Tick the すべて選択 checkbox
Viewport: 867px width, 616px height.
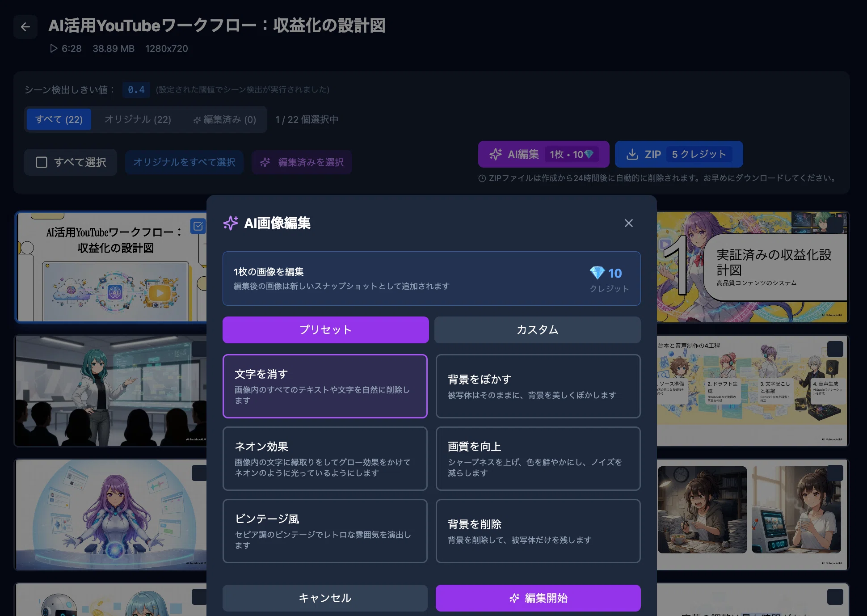coord(42,162)
